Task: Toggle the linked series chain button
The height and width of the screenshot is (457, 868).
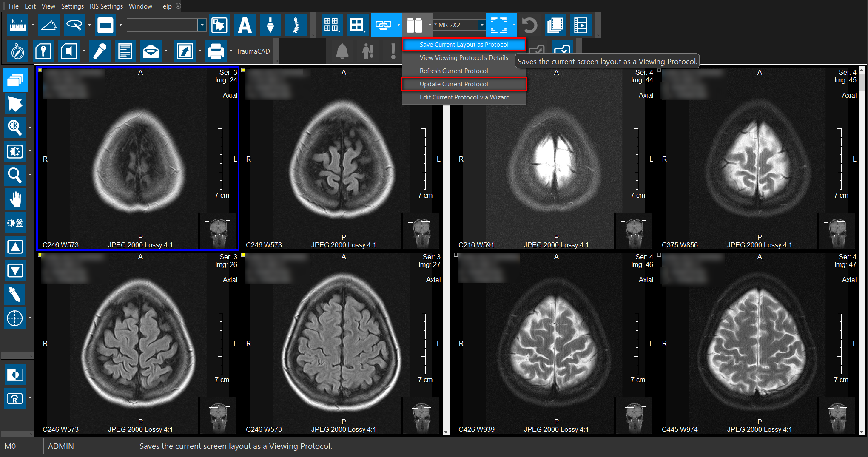Action: 383,26
